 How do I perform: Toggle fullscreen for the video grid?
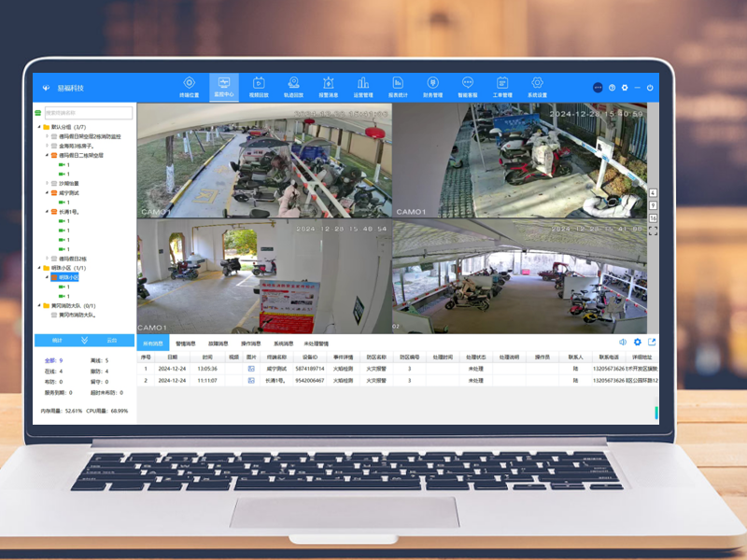click(x=653, y=231)
